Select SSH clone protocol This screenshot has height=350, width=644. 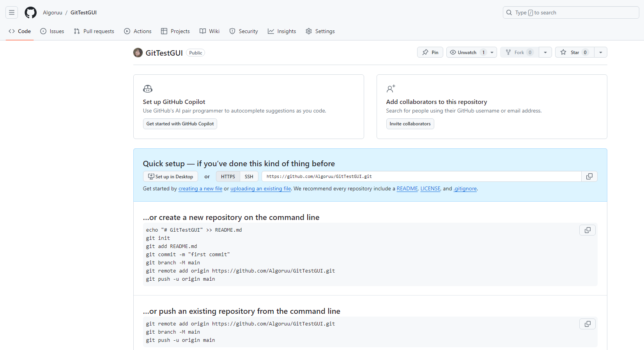pyautogui.click(x=249, y=176)
